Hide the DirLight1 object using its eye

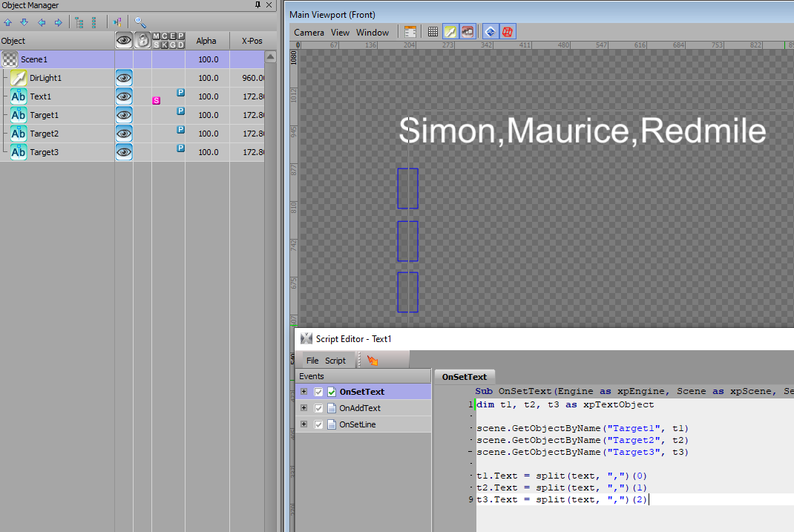124,78
